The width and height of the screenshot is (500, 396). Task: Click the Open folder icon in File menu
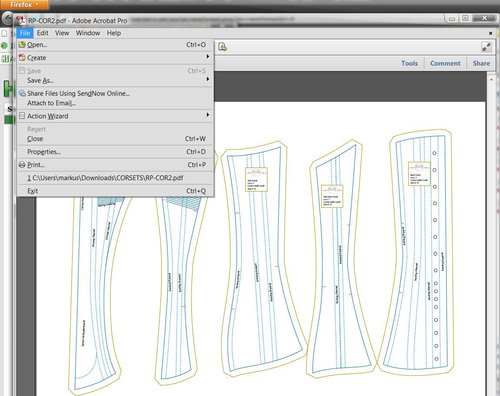[22, 45]
